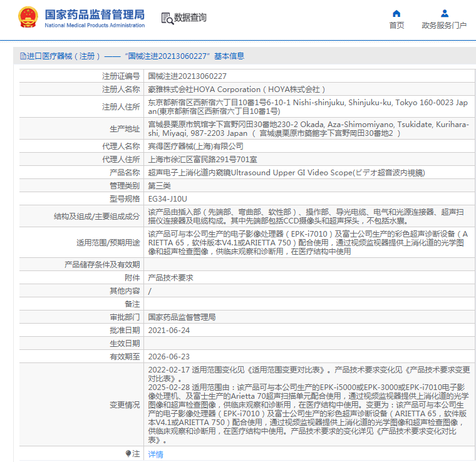The image size is (476, 462).
Task: Select the intended use text with EPK-i7010
Action: click(x=309, y=243)
